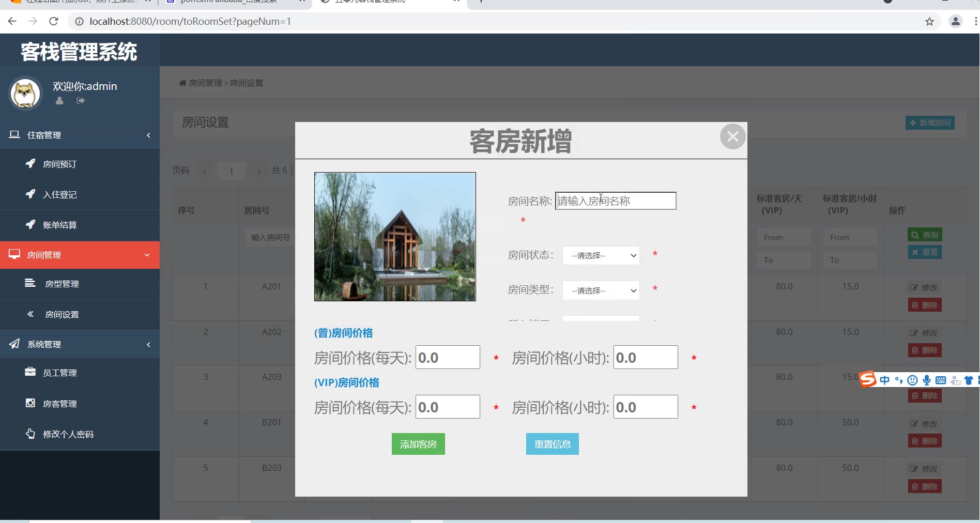Click 修改 for room A201
The width and height of the screenshot is (980, 523).
point(924,287)
